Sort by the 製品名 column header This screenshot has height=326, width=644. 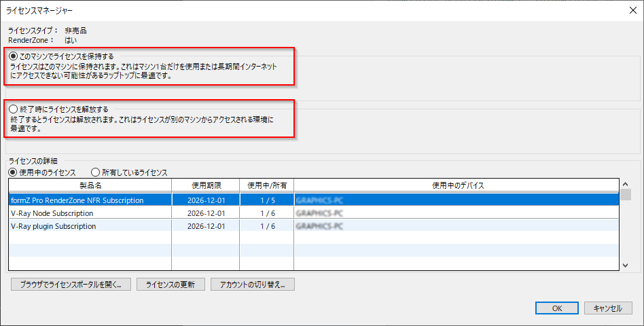click(90, 185)
